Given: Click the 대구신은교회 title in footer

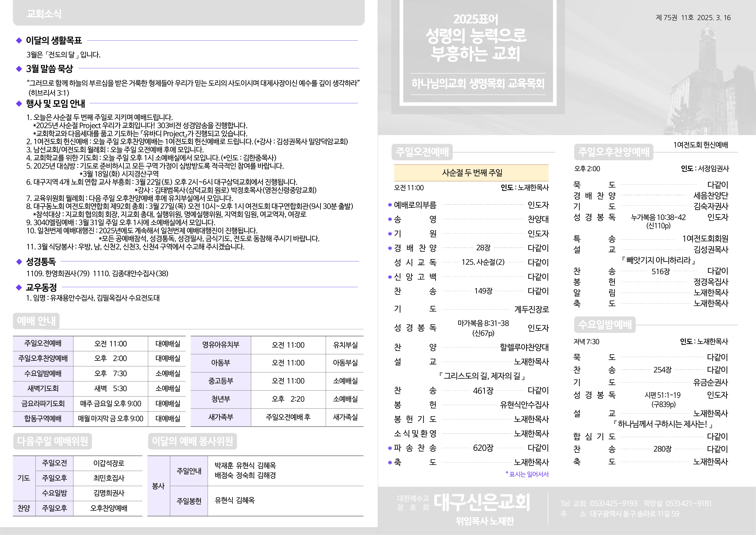Looking at the screenshot, I should (x=482, y=502).
